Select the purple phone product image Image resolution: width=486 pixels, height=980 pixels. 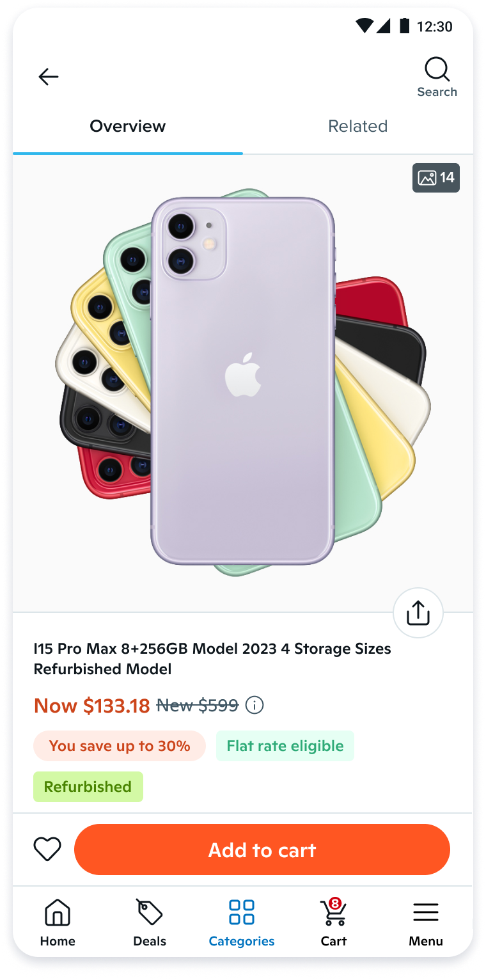tap(243, 381)
